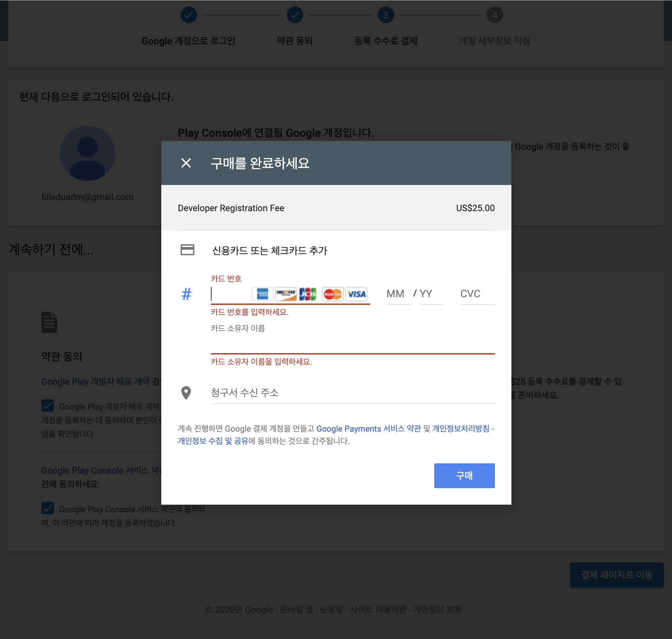Toggle the Play Console 서비스 약관 checkbox

click(x=48, y=508)
